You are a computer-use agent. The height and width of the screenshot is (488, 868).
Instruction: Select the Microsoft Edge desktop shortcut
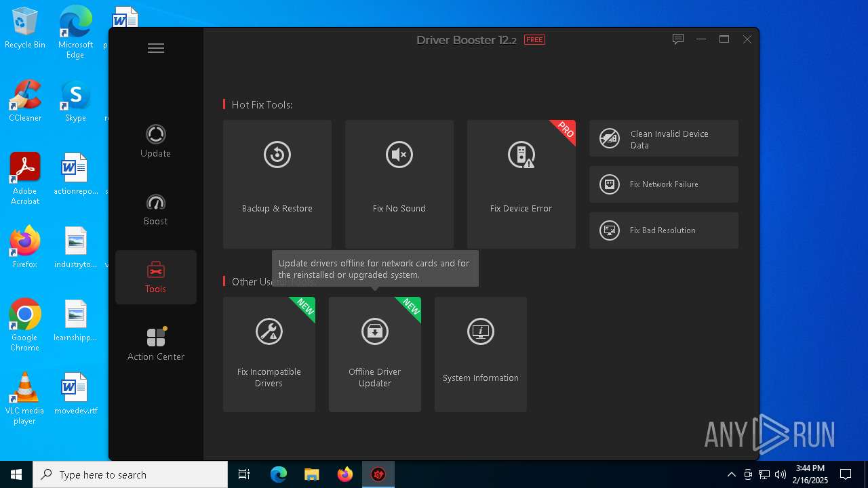[75, 33]
